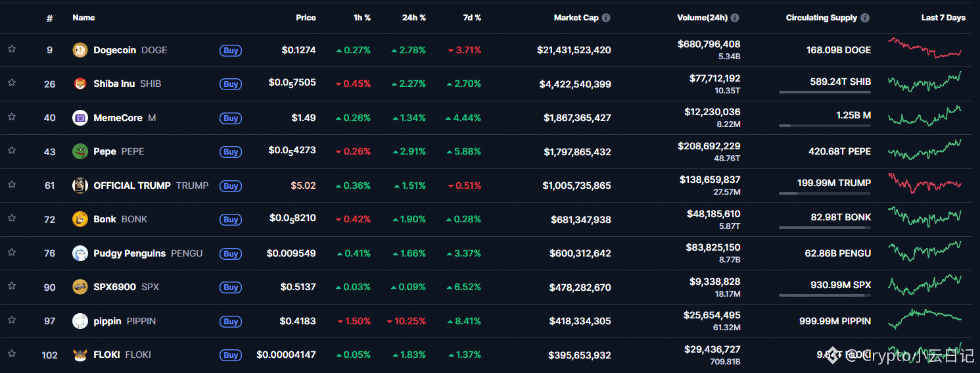Click the Shiba Inu coin logo
This screenshot has width=980, height=373.
(80, 84)
